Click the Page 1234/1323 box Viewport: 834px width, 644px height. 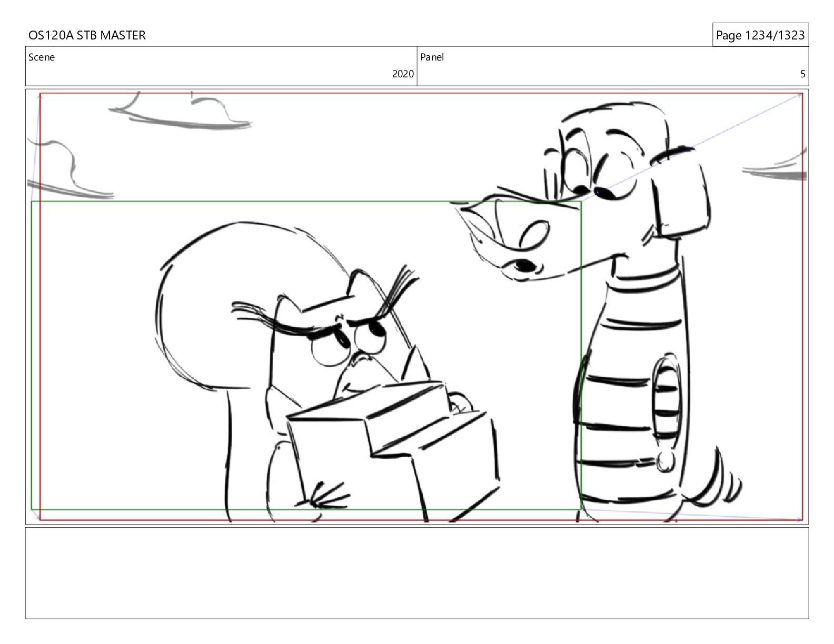tap(760, 35)
